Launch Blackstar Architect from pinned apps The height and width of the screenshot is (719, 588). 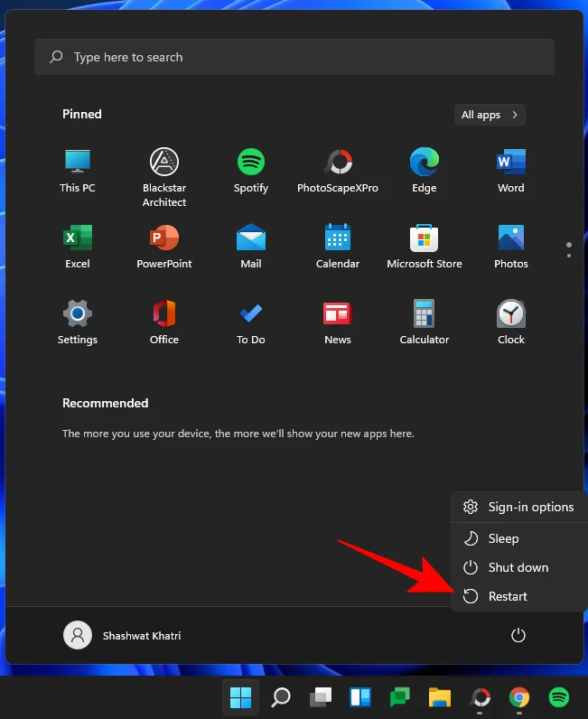(164, 177)
